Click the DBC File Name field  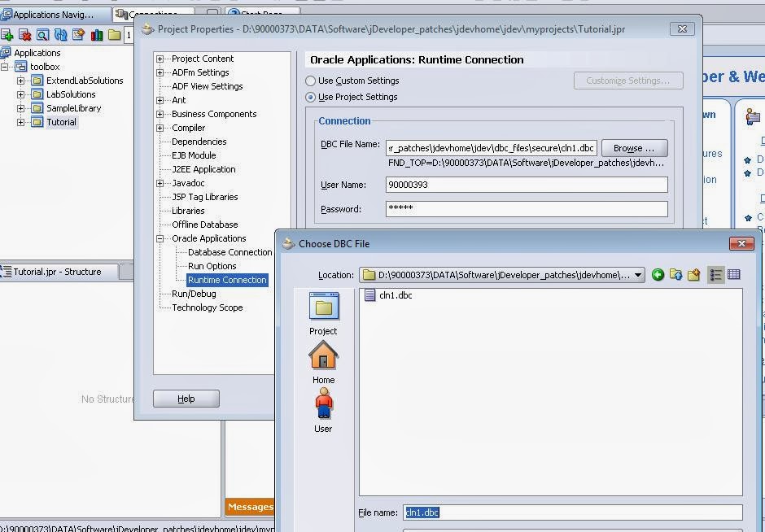tap(492, 148)
